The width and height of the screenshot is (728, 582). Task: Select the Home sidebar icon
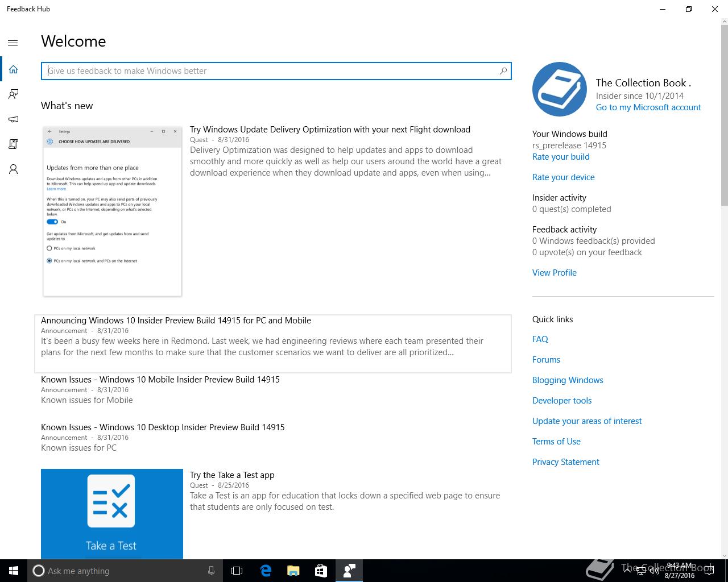(x=13, y=69)
